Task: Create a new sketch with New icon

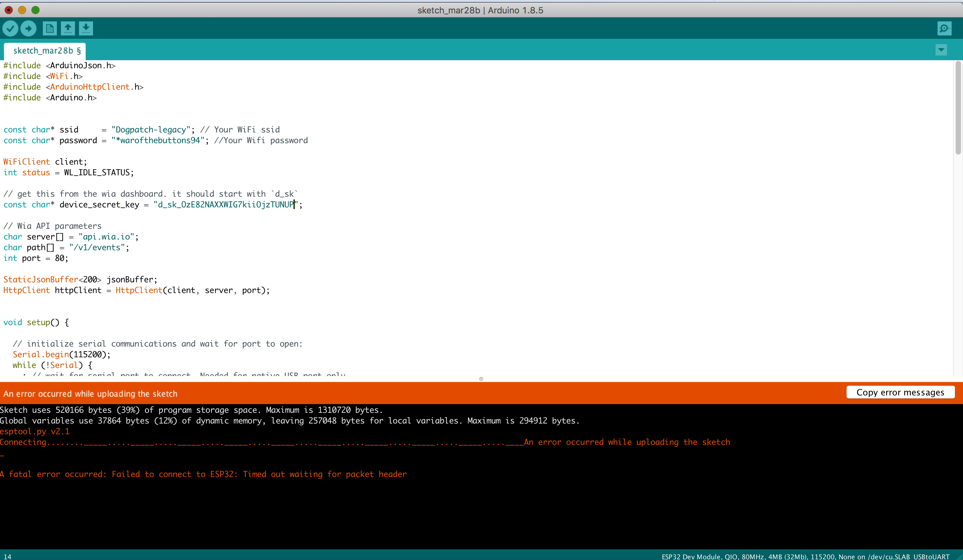Action: [x=50, y=28]
